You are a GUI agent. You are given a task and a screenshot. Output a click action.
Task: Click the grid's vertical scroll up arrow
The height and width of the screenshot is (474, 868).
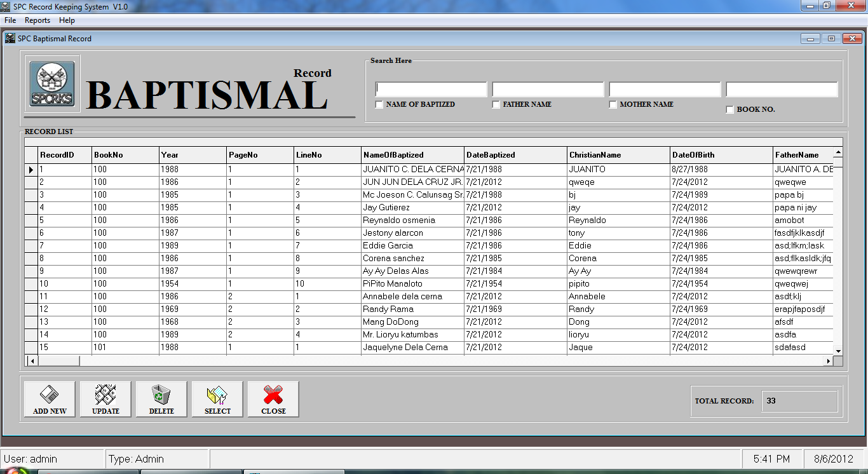coord(837,152)
